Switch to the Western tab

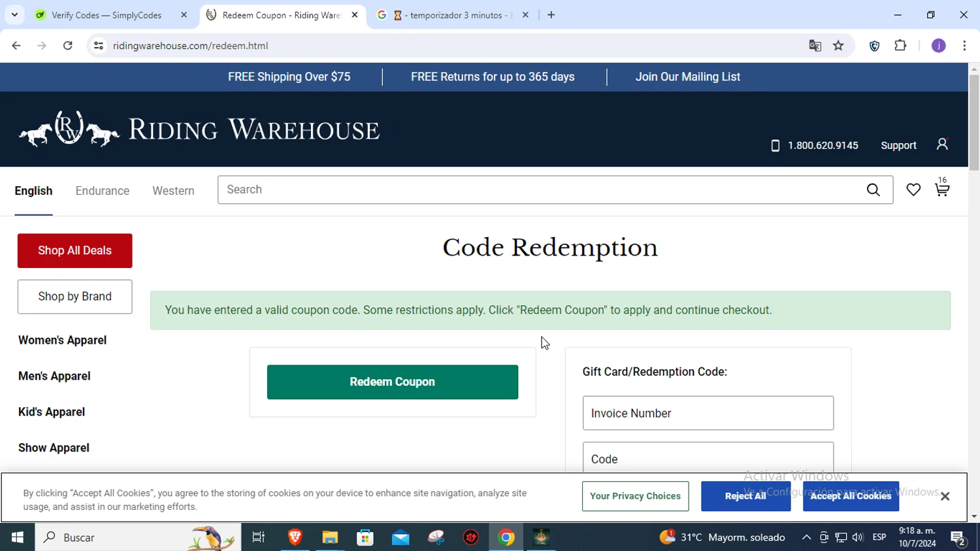(x=173, y=191)
